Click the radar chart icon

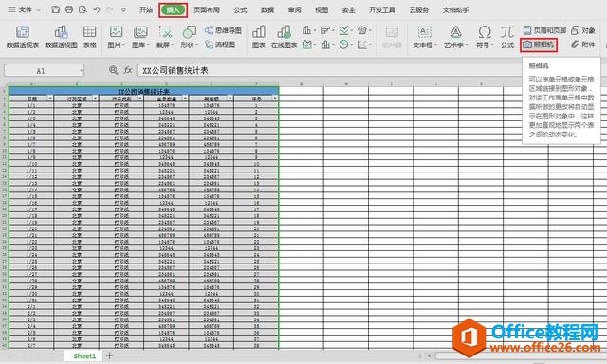pyautogui.click(x=362, y=30)
